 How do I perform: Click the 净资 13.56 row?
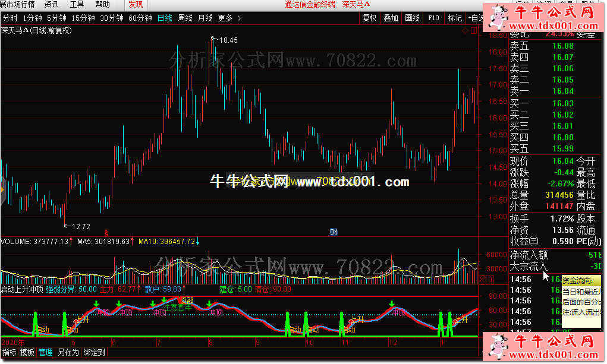(542, 230)
